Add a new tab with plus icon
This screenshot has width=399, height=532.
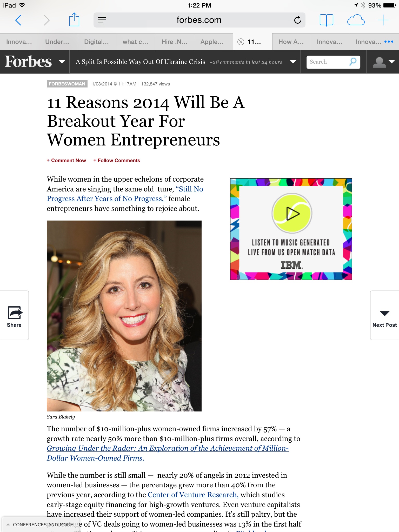pyautogui.click(x=383, y=20)
